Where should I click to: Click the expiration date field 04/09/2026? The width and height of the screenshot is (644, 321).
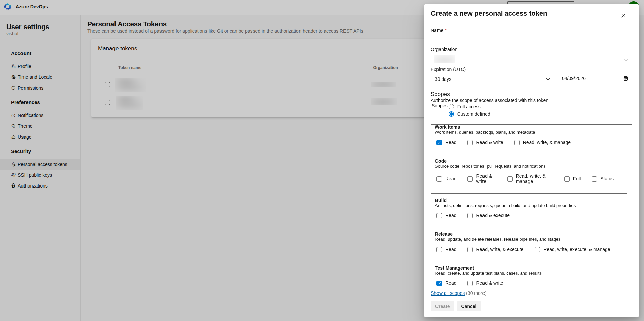click(595, 78)
